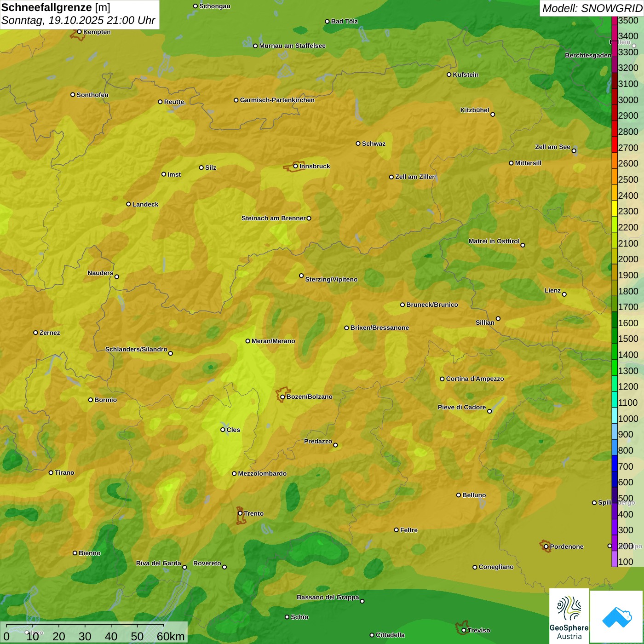The image size is (644, 644).
Task: Click the Riva del Garda label
Action: (x=159, y=563)
